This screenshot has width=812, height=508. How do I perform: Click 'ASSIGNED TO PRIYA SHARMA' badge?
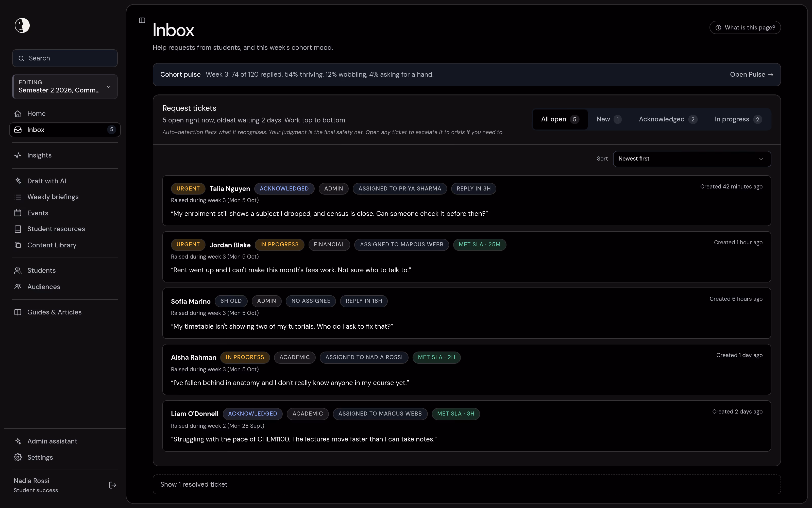click(400, 189)
